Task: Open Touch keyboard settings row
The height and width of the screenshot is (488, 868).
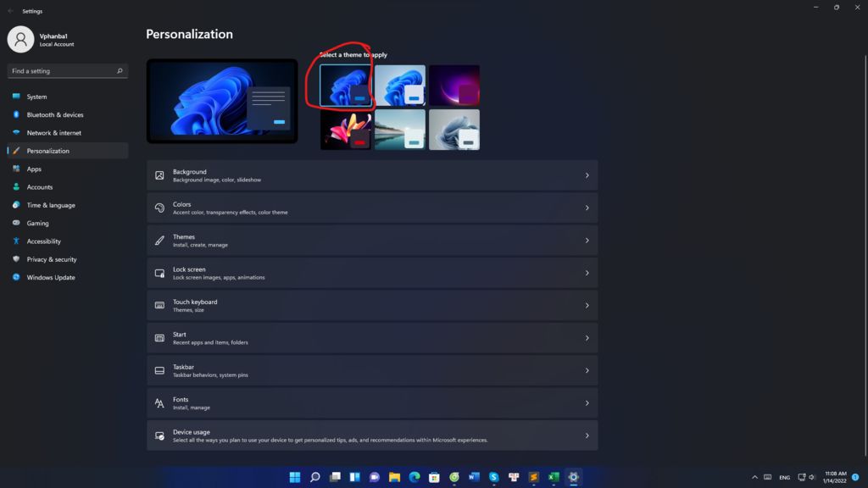Action: click(372, 305)
